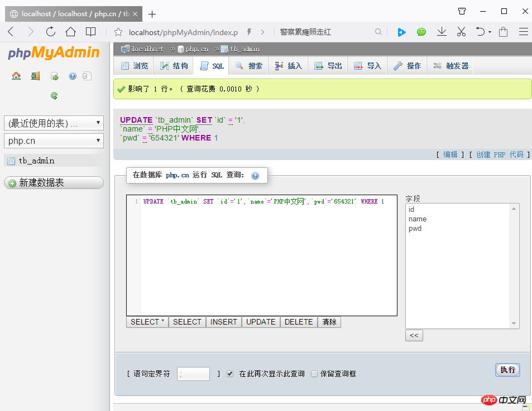Open the shopping bag extension icon
The image size is (532, 411).
coord(503,32)
